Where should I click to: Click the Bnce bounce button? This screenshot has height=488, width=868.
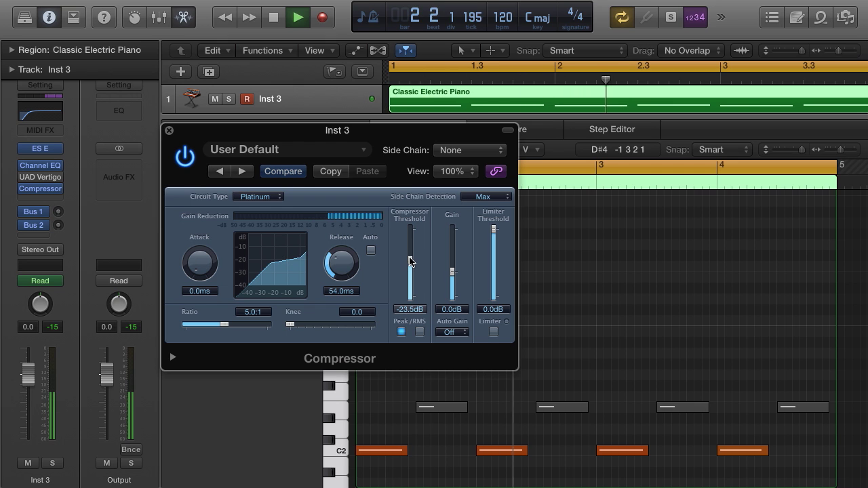(130, 449)
